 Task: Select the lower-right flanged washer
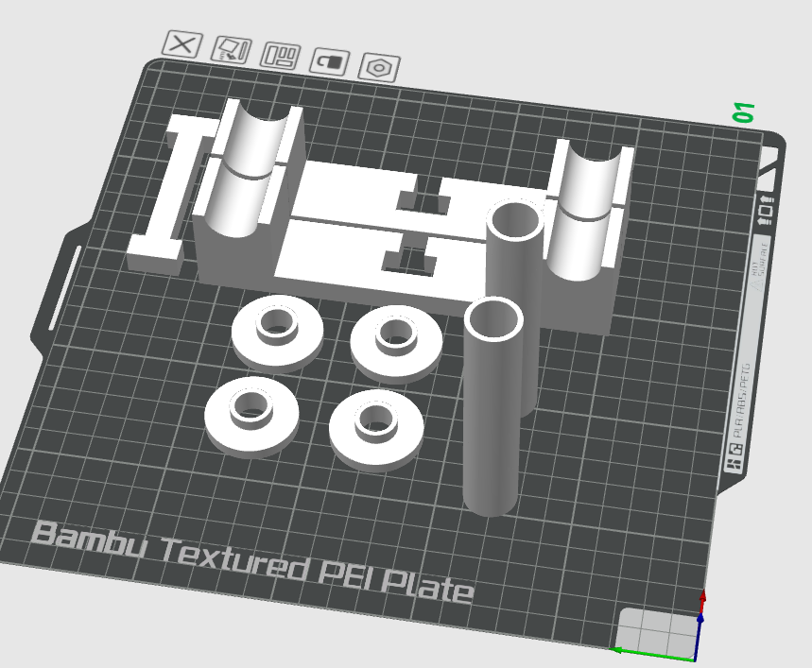[376, 430]
